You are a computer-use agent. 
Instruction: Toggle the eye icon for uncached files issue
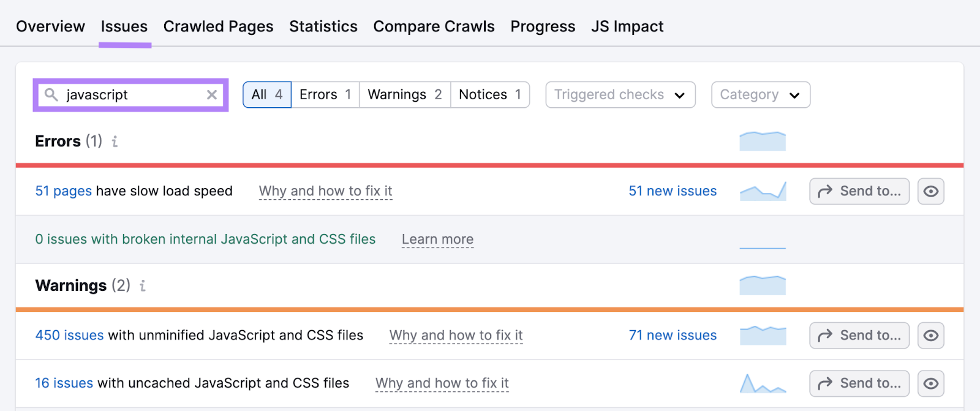pos(931,383)
